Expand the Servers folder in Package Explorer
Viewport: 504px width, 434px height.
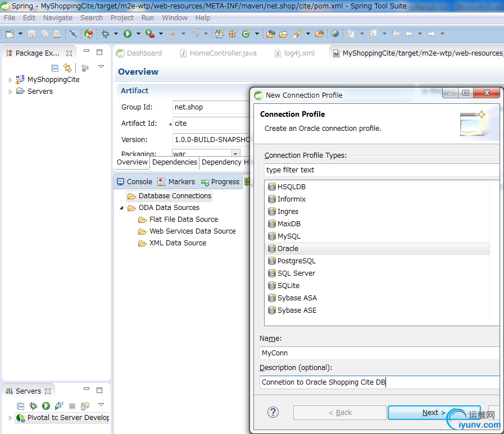(x=10, y=92)
